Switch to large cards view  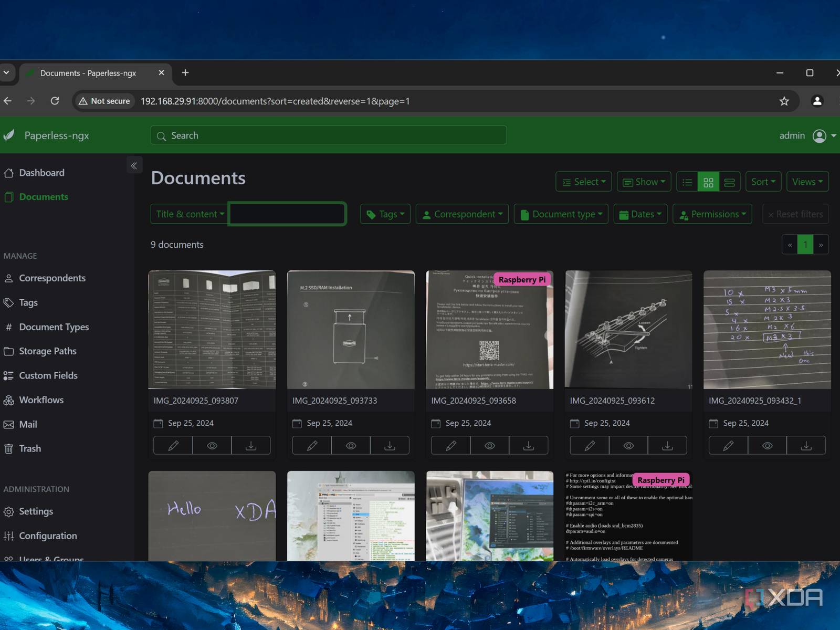(729, 182)
